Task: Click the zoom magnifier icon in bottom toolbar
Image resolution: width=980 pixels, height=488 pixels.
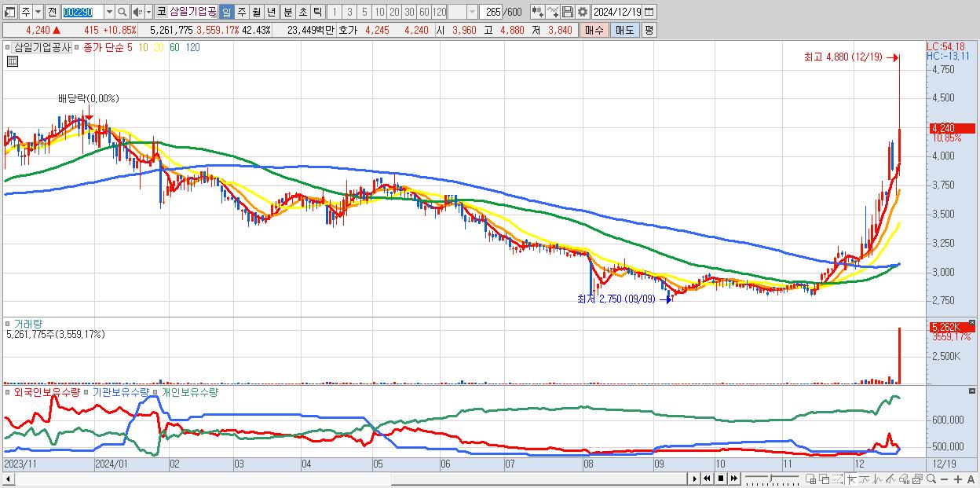Action: pyautogui.click(x=931, y=479)
